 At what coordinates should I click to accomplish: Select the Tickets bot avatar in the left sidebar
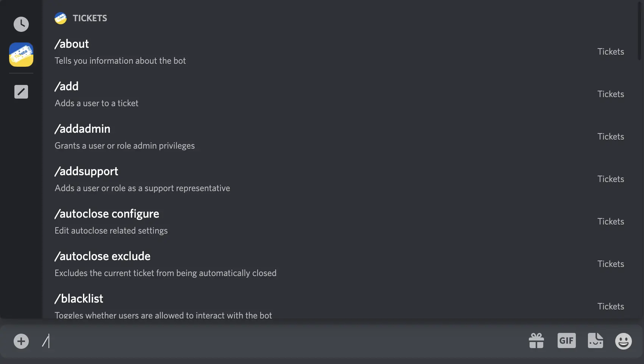coord(21,55)
